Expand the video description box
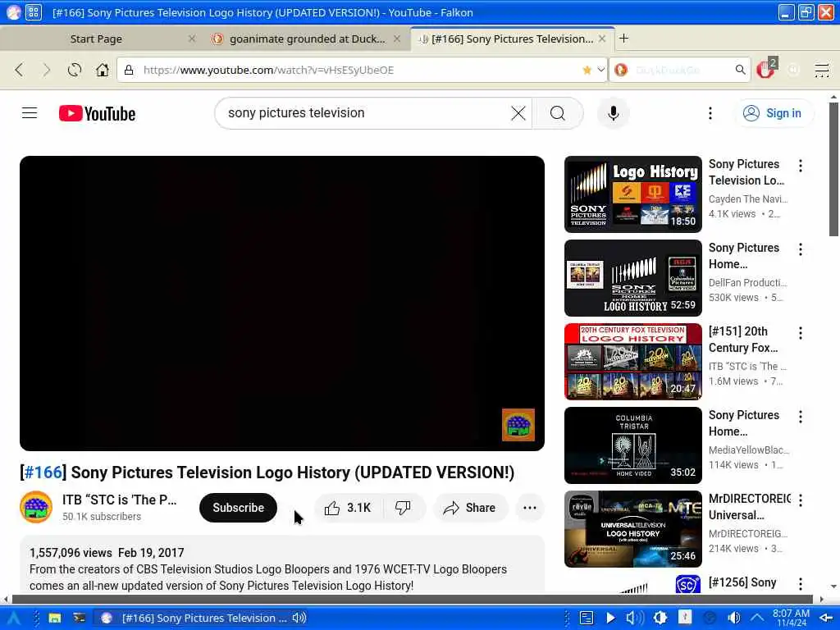Image resolution: width=840 pixels, height=630 pixels. (282, 565)
